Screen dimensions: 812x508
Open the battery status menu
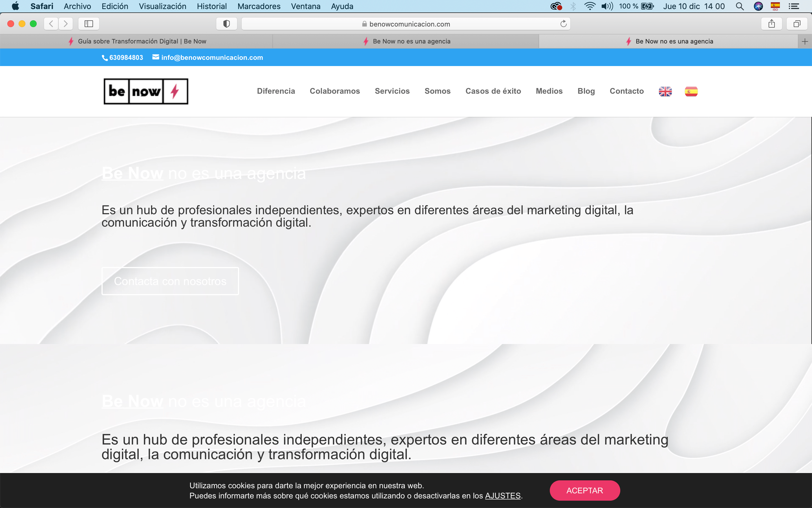point(636,6)
